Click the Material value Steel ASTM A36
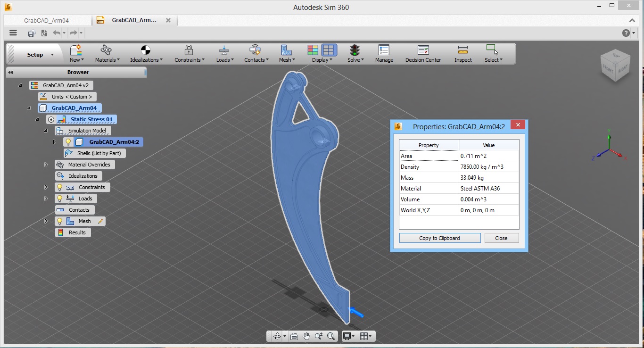 [x=489, y=189]
